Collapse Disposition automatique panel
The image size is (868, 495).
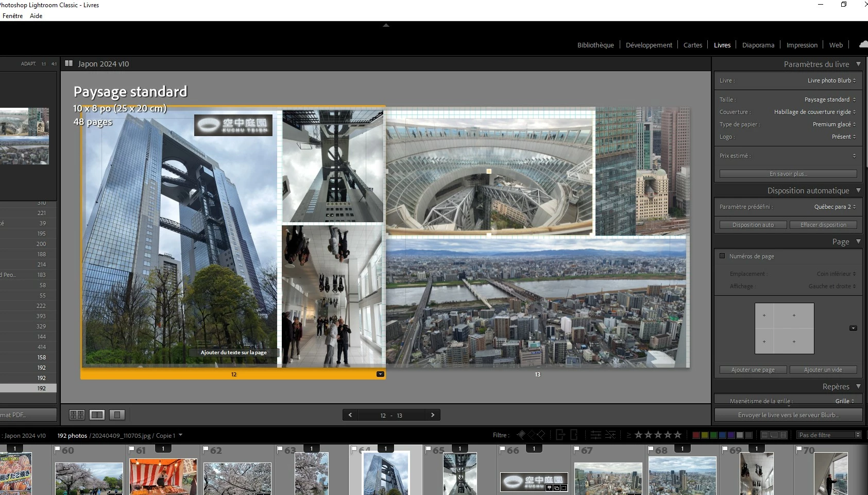pos(858,190)
